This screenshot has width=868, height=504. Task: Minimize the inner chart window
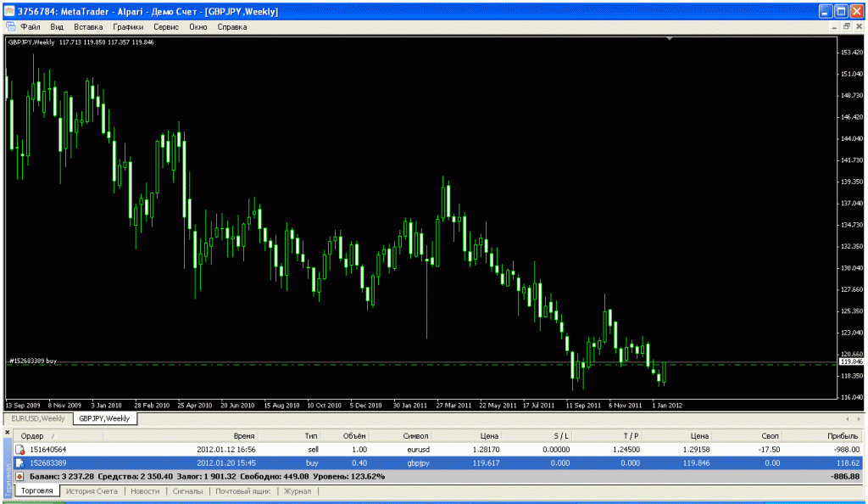[833, 27]
